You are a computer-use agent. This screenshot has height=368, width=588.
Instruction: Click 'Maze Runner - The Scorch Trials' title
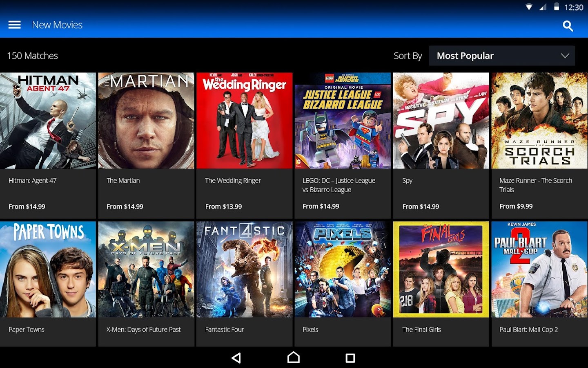[536, 185]
